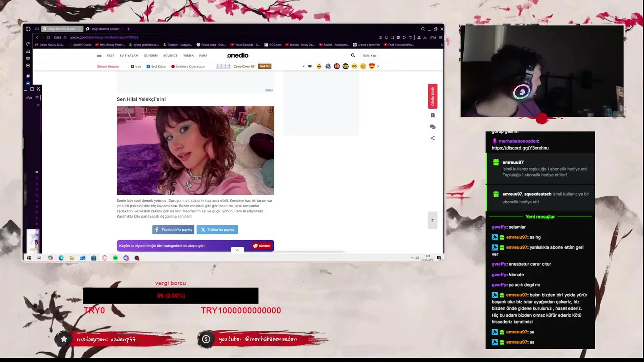This screenshot has width=644, height=362.
Task: Open Spotify from the taskbar
Action: coord(115,258)
